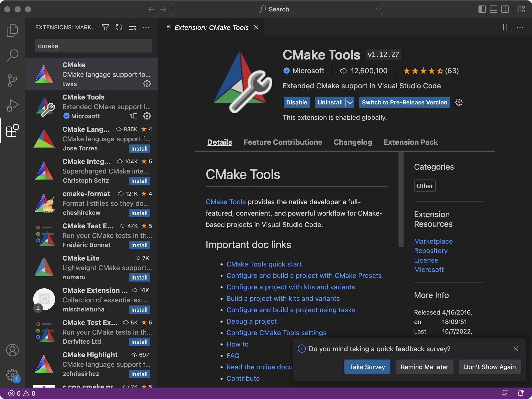Disable the CMake Tools extension
The height and width of the screenshot is (399, 532).
(296, 102)
